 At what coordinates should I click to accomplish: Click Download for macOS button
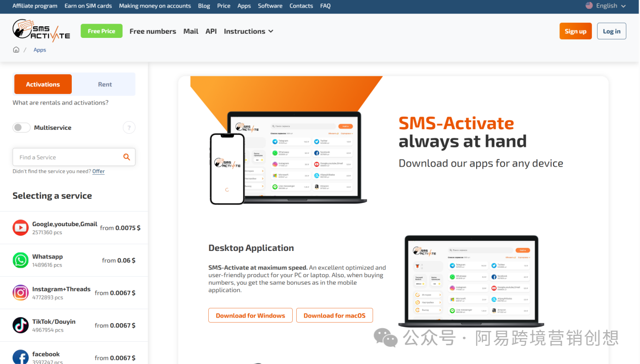pos(335,316)
